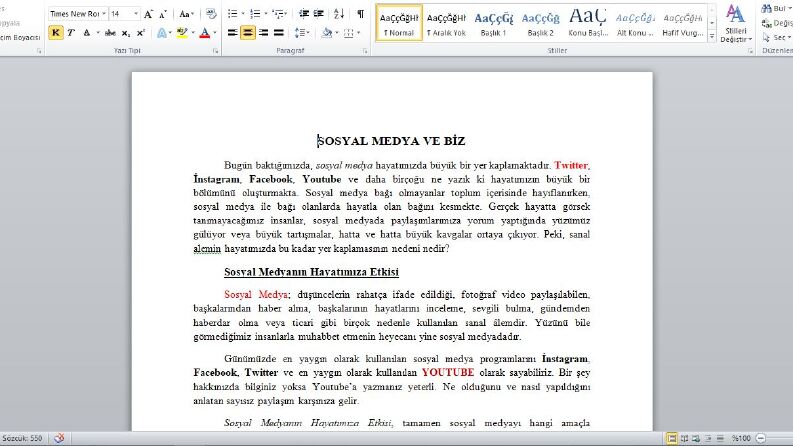793x446 pixels.
Task: Click the Stilleri Değiştir button
Action: click(x=736, y=24)
